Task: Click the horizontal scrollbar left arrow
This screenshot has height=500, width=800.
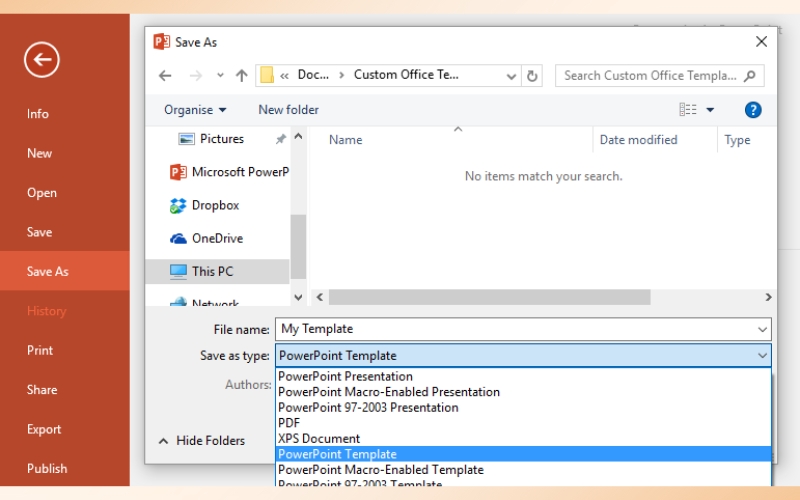Action: (x=319, y=297)
